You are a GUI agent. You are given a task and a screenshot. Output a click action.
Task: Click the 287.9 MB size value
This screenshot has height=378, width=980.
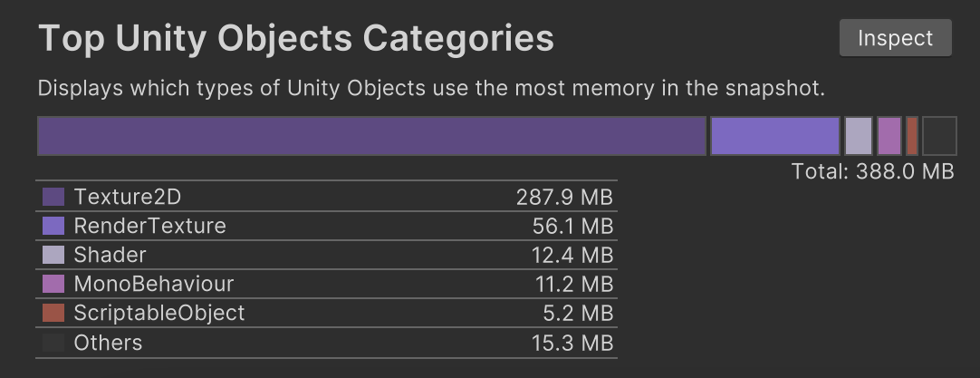[x=564, y=198]
